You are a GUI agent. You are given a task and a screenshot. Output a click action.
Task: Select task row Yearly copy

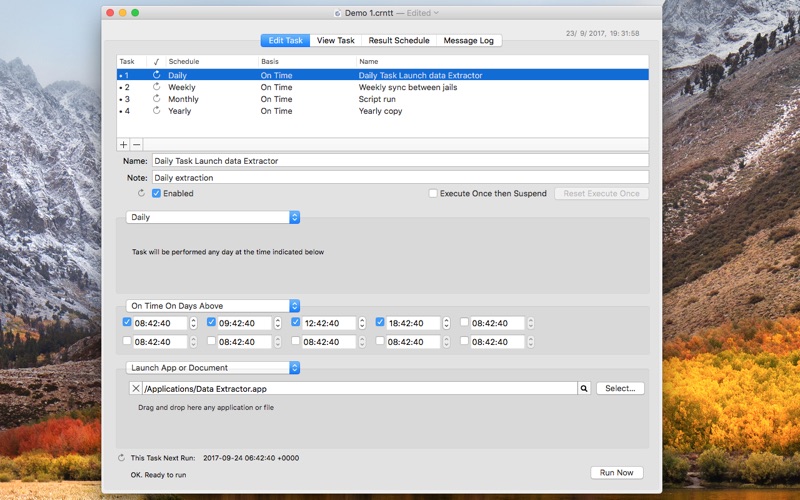coord(383,111)
